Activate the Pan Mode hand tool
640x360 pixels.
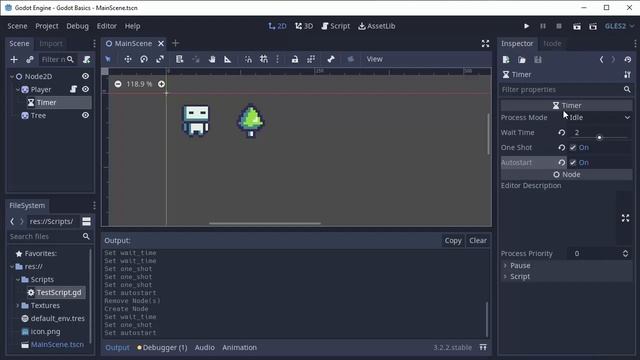coord(212,59)
